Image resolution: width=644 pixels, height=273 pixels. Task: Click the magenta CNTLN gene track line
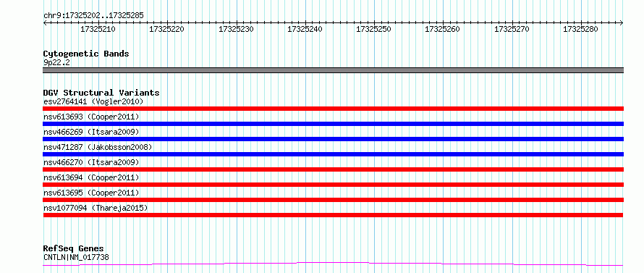[333, 264]
